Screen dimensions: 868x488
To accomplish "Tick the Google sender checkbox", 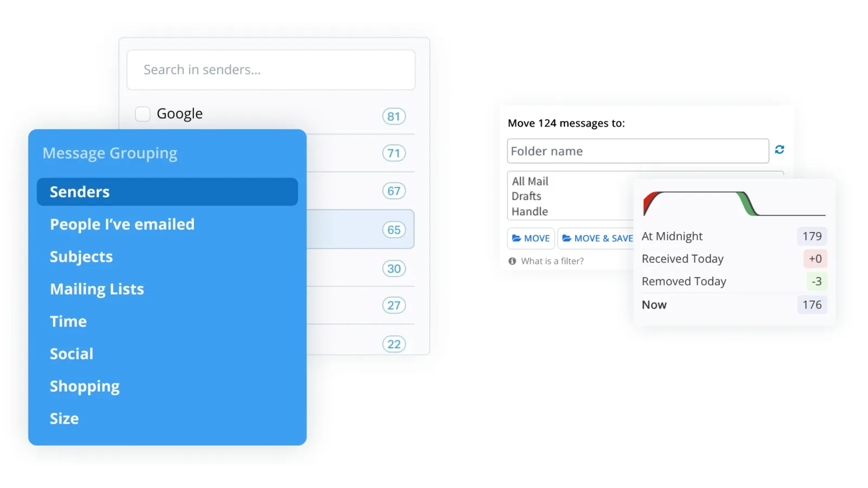I will [x=143, y=114].
